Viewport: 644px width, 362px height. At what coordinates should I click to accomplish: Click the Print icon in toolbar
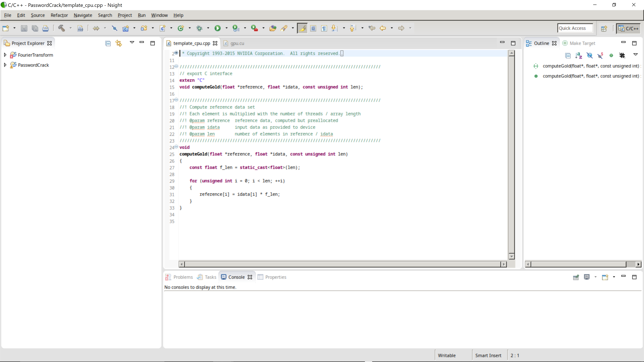pos(45,28)
